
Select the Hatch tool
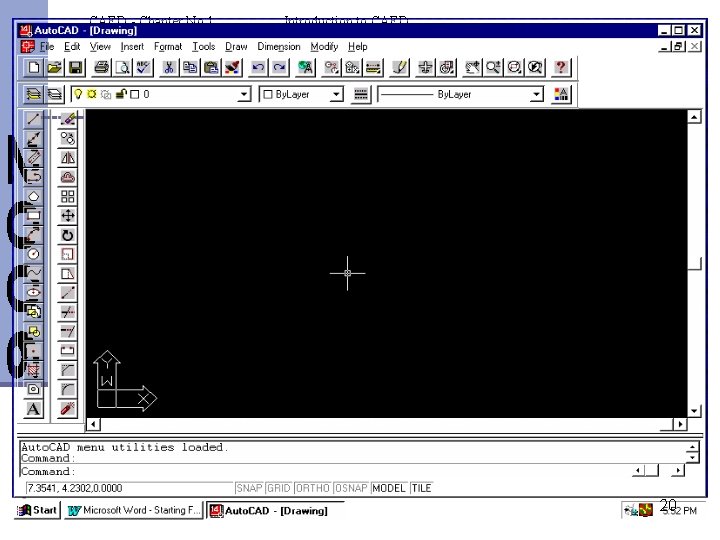[33, 370]
